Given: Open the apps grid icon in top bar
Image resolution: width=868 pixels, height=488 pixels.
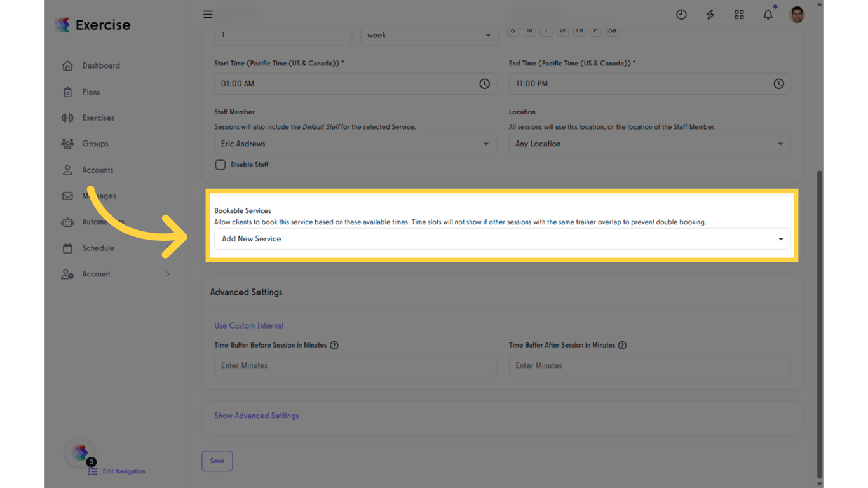Looking at the screenshot, I should coord(739,14).
